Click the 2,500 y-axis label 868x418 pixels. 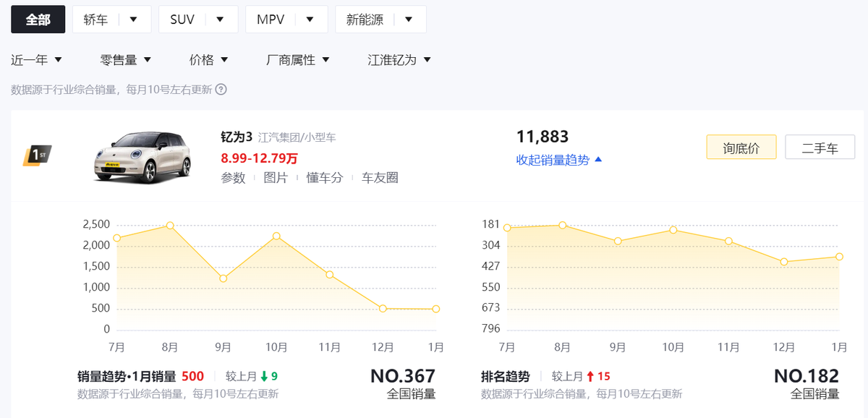click(x=96, y=224)
